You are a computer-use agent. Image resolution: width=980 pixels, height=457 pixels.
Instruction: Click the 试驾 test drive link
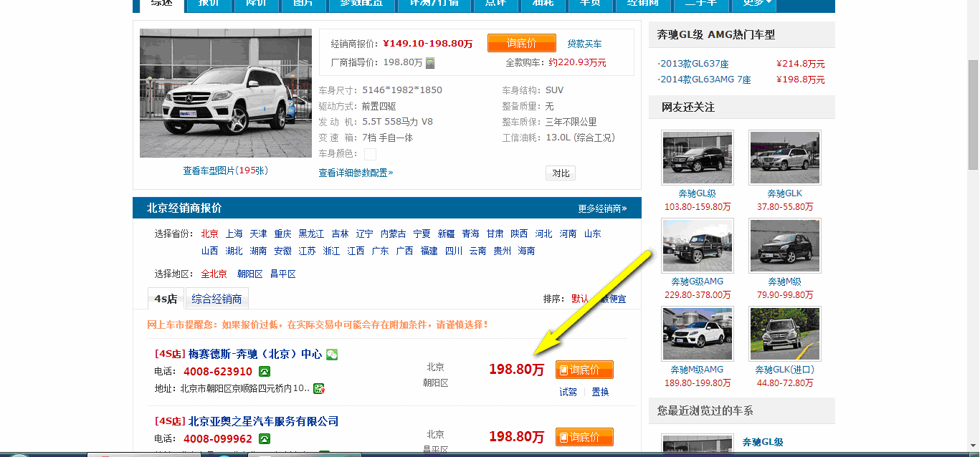pyautogui.click(x=568, y=392)
